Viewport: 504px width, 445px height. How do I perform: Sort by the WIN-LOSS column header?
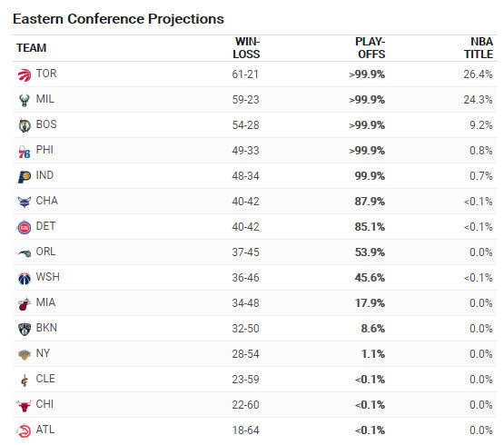(x=246, y=48)
